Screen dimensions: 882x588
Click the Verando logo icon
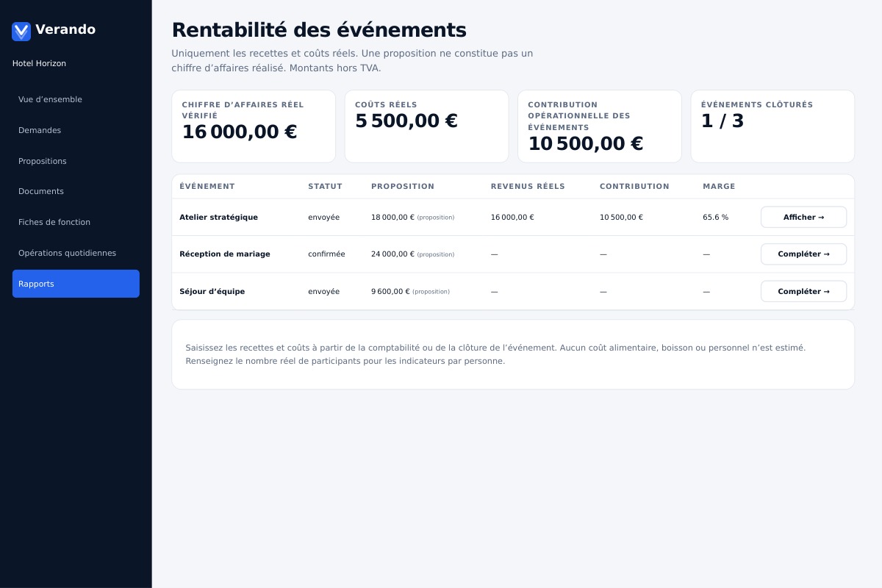21,31
